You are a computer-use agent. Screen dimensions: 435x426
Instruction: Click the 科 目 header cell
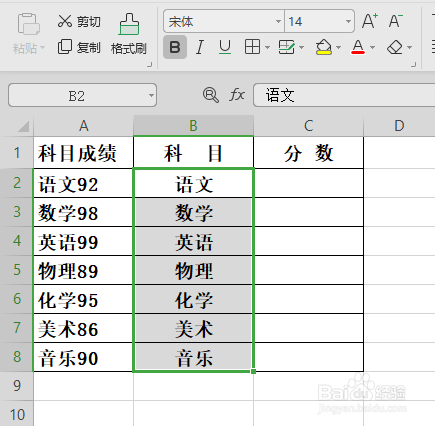(193, 153)
